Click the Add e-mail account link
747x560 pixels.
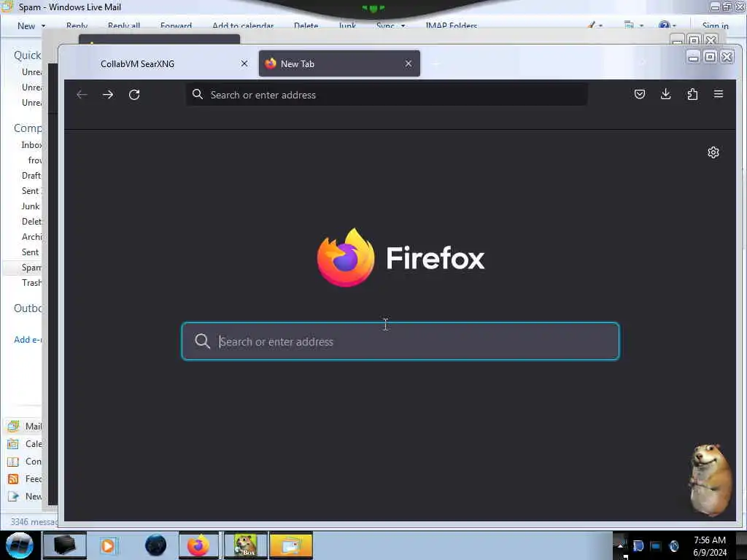click(28, 340)
